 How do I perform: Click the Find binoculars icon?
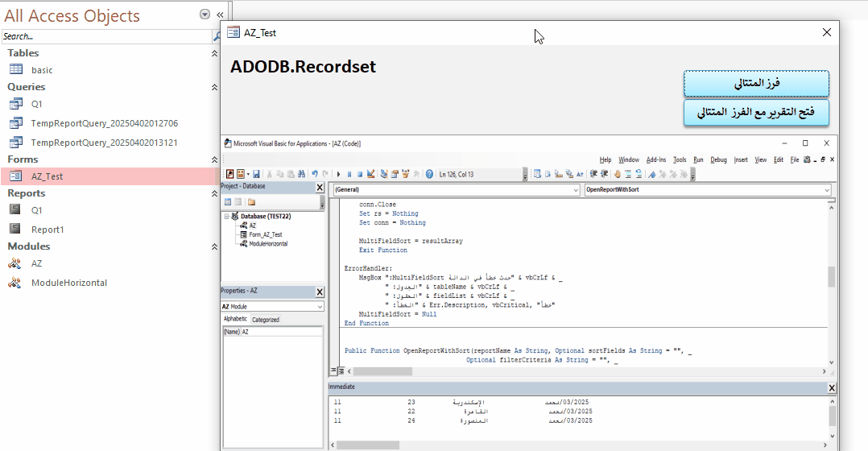[302, 174]
